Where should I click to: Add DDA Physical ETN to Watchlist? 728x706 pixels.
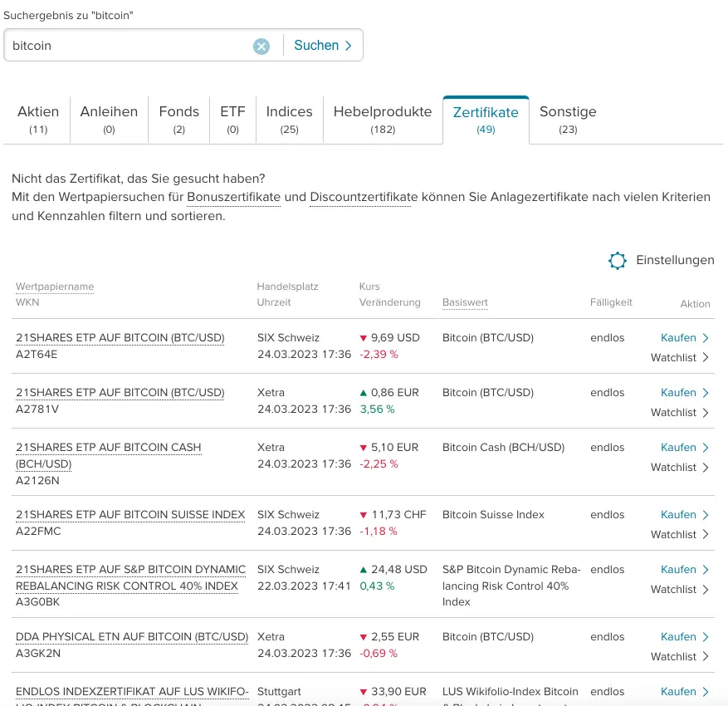(x=679, y=657)
